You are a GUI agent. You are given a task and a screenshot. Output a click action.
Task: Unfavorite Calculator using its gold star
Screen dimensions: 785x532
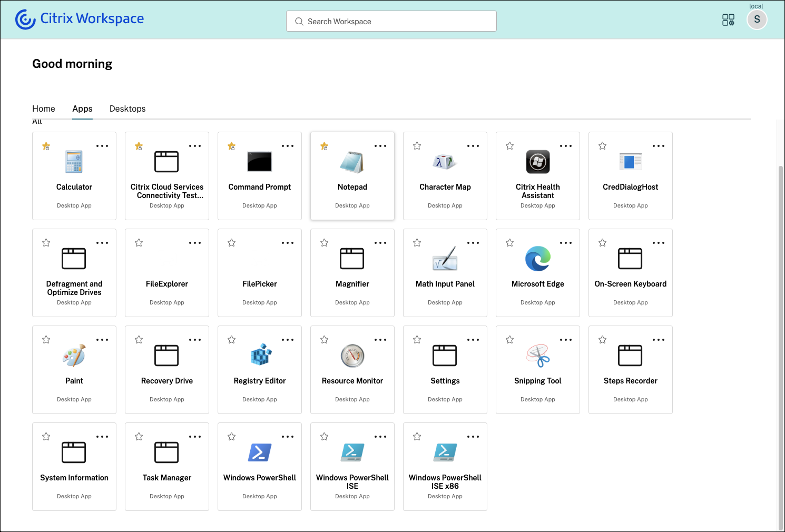46,146
